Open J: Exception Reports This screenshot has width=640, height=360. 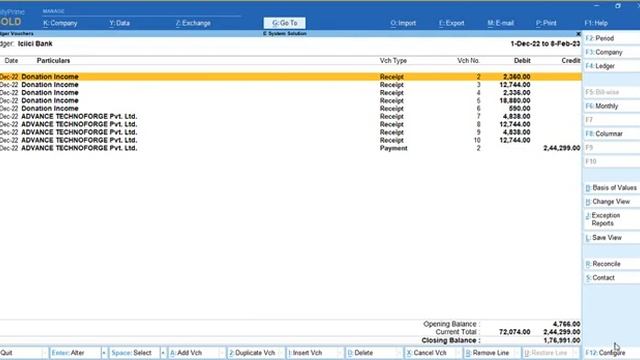(611, 219)
